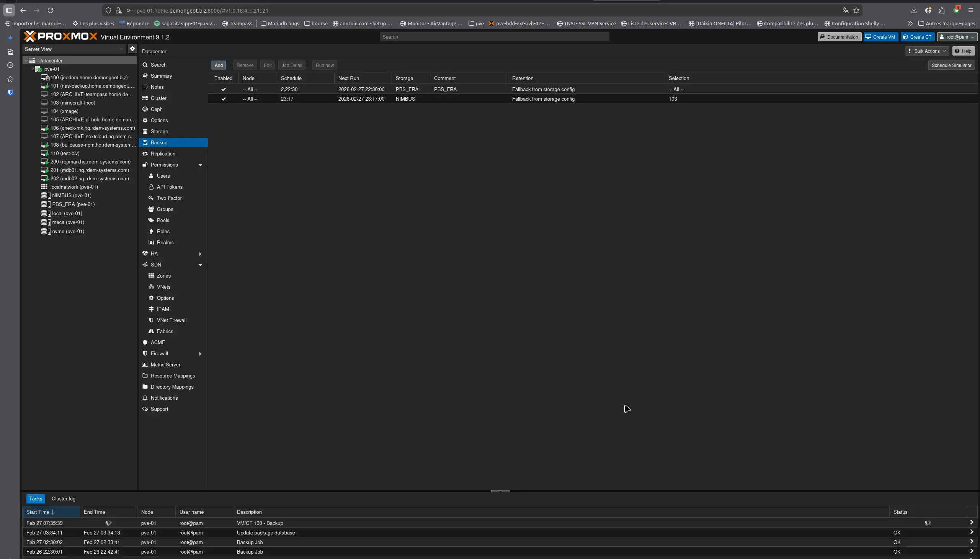Open the Bulk Actions dropdown
Viewport: 980px width, 559px height.
(927, 51)
